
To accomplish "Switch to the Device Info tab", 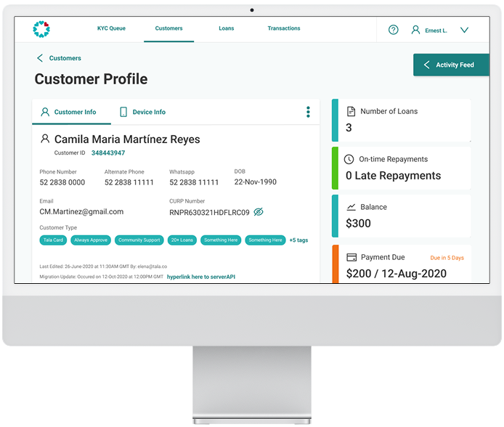I will [142, 112].
